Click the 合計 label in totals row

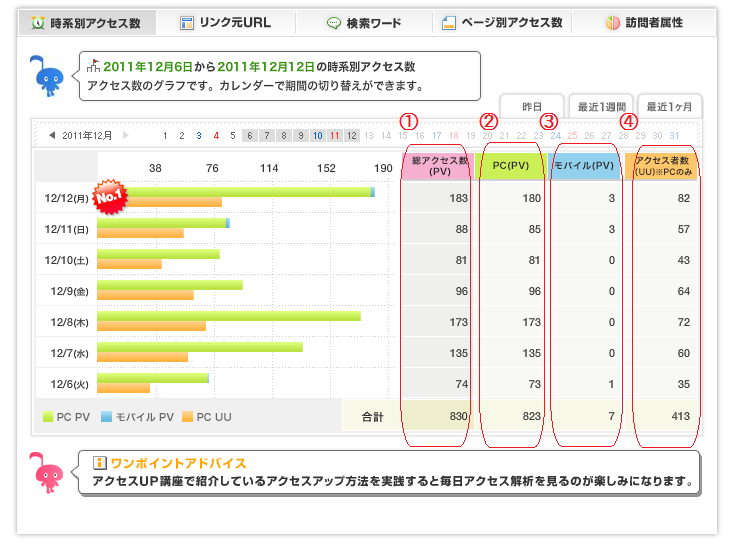click(x=372, y=416)
